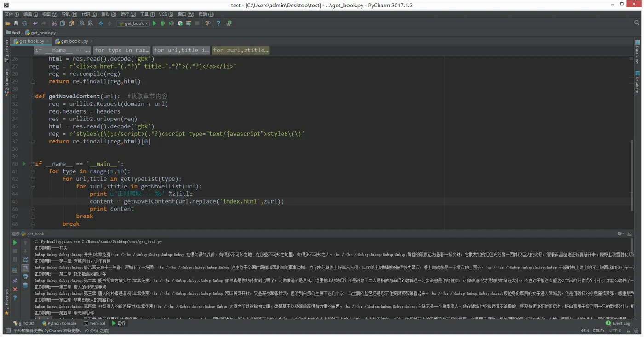Undo the last edit with the toolbar arrow
Screen dimensions: 644x337
(x=35, y=23)
